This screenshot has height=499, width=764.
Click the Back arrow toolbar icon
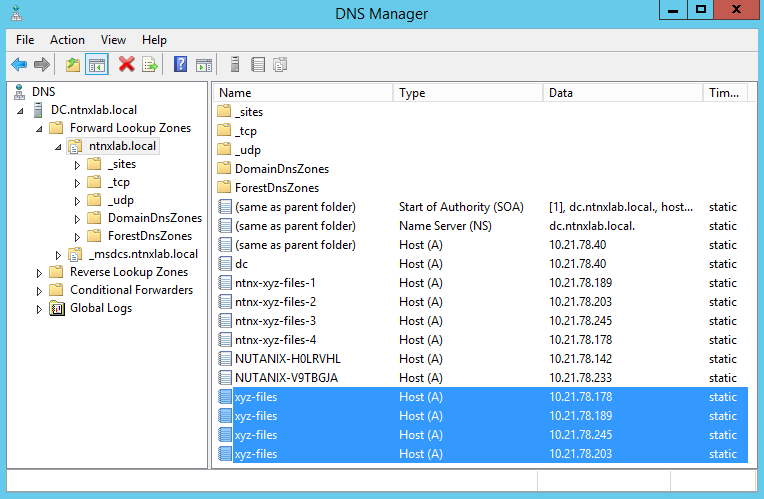[19, 64]
